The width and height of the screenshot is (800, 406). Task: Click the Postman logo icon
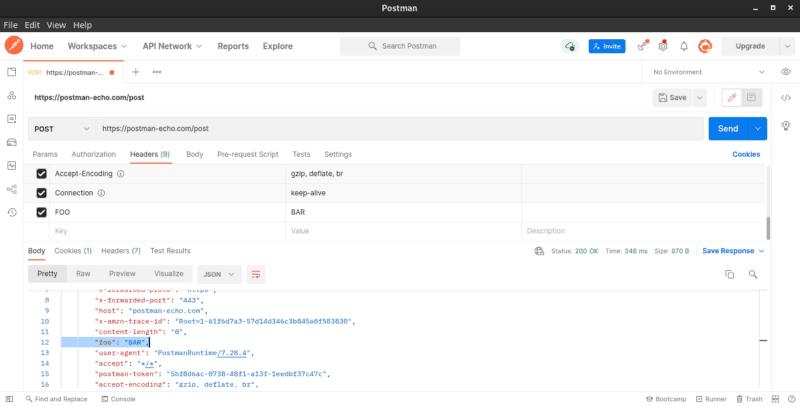pyautogui.click(x=14, y=46)
